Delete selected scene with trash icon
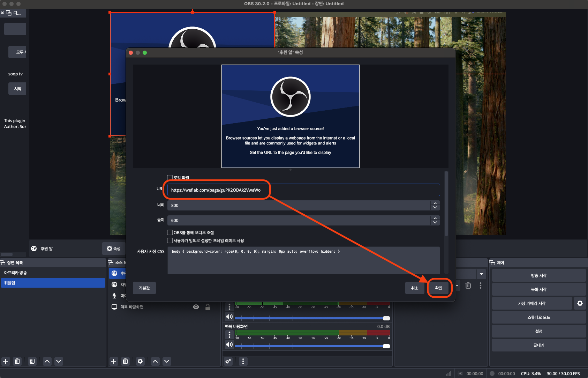Viewport: 588px width, 378px height. click(x=17, y=361)
